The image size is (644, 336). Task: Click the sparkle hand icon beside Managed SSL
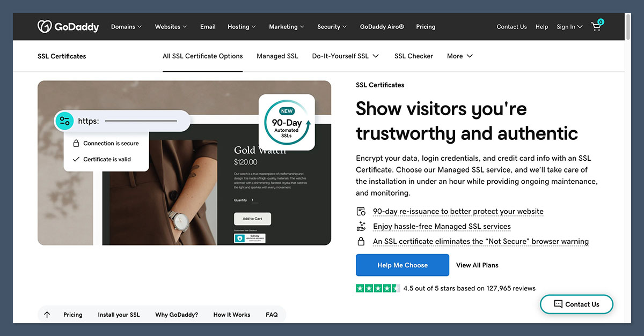[x=361, y=226]
